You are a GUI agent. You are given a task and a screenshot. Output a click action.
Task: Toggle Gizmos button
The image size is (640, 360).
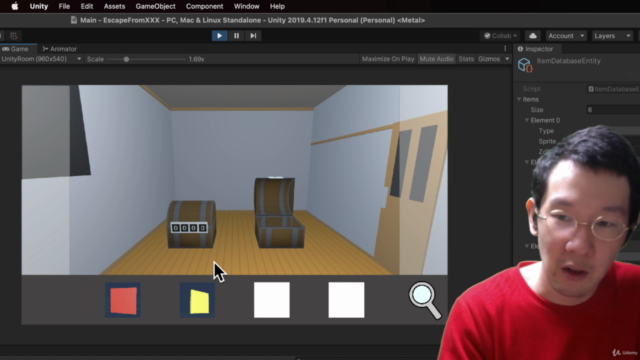pyautogui.click(x=489, y=59)
